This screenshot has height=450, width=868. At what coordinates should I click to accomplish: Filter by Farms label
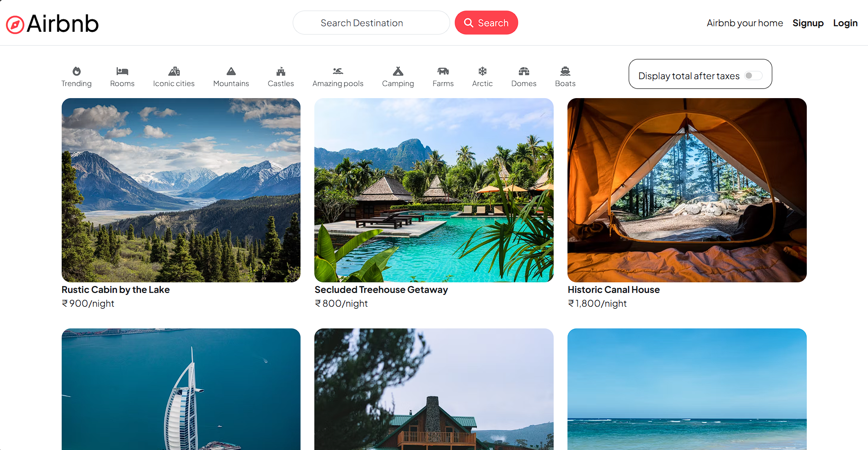coord(443,83)
